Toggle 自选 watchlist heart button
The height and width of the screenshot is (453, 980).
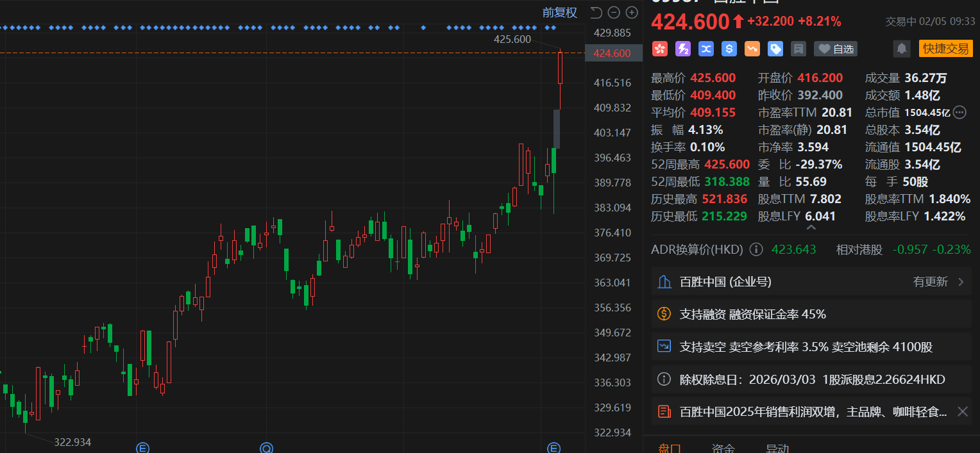click(836, 49)
